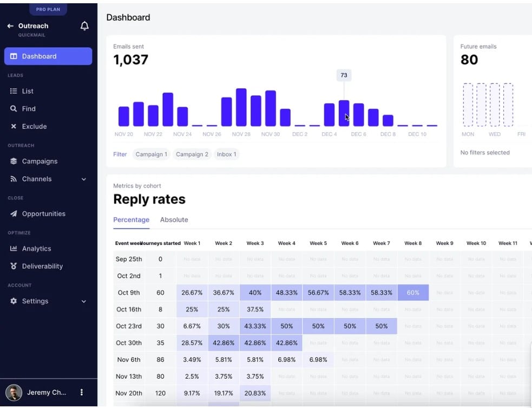Select the Percentage tab
Screen dimensions: 532x408
131,219
